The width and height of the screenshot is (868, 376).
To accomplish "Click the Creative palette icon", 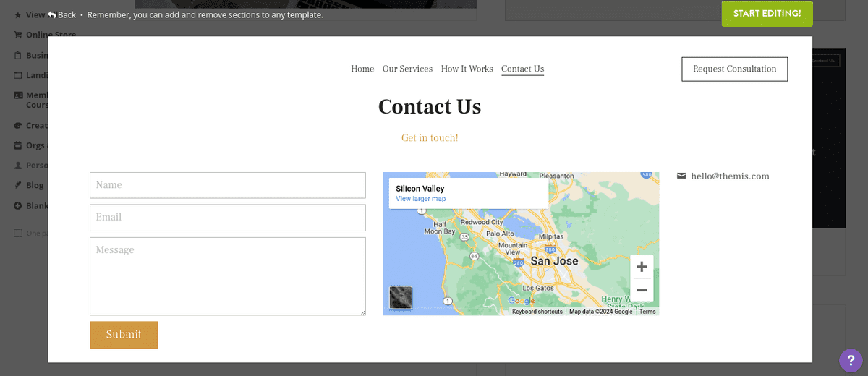I will [18, 125].
